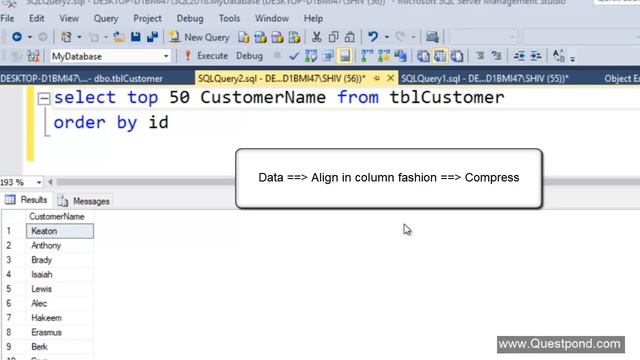Switch to the SQLQuery1.sql tab
Screen dimensions: 640x360
[484, 78]
